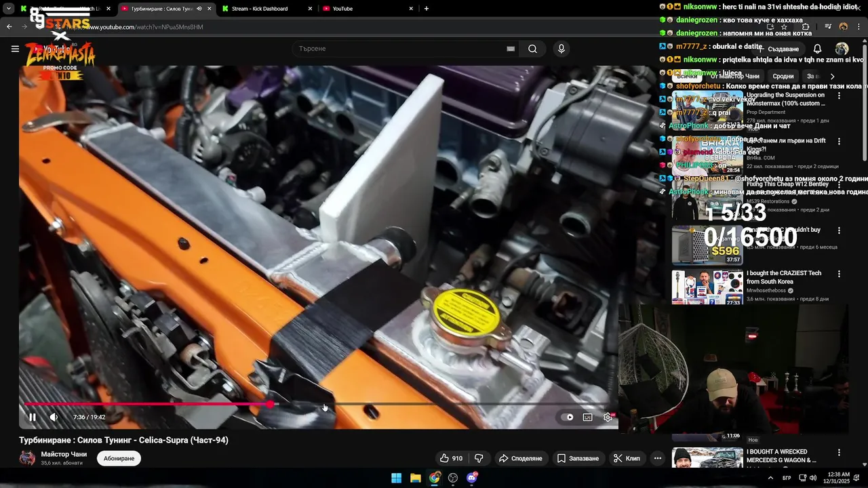Subscribe with the Абониране button
Image resolution: width=868 pixels, height=488 pixels.
click(119, 458)
